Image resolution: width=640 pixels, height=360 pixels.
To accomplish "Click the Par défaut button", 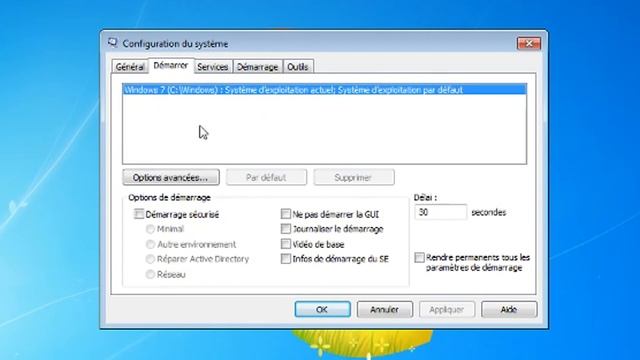I will point(266,178).
